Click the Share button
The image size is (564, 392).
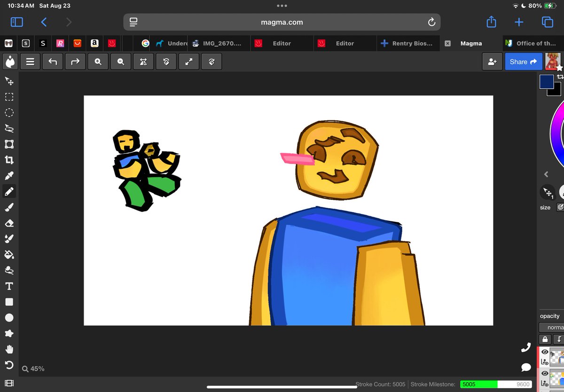point(524,62)
